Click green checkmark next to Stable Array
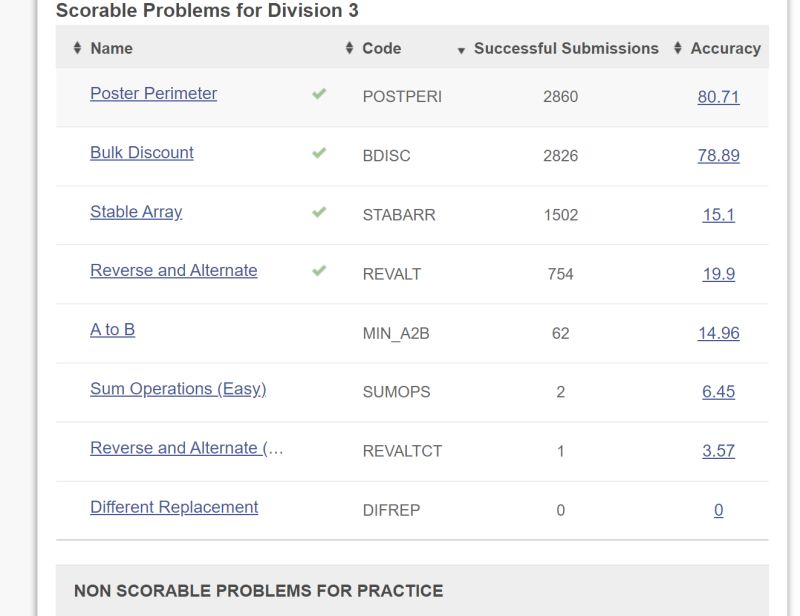This screenshot has width=800, height=616. coord(319,212)
